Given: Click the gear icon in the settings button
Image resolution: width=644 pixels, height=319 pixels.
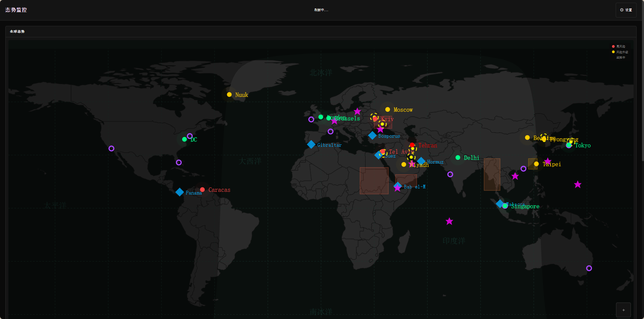Looking at the screenshot, I should (x=622, y=10).
